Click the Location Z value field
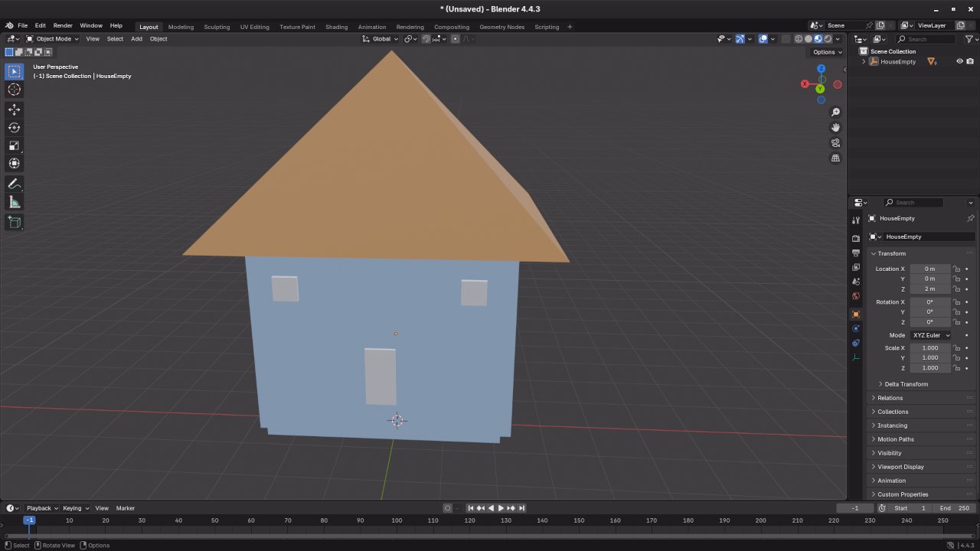 (930, 289)
